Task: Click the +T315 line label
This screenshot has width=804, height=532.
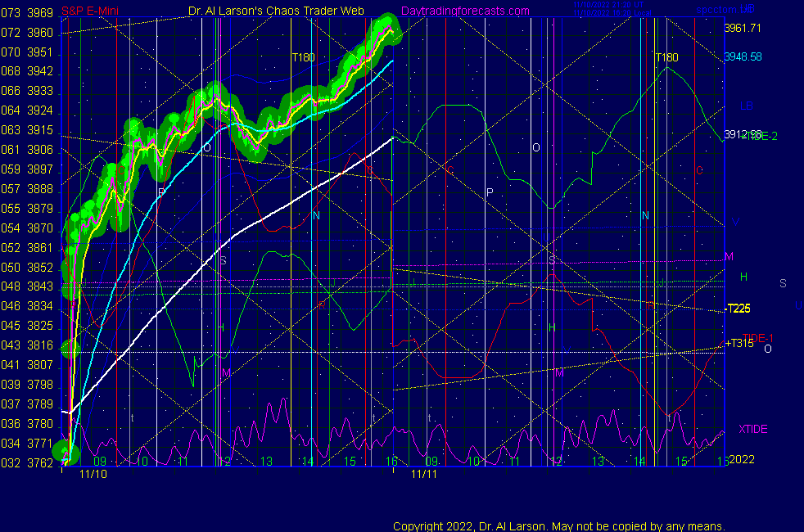Action: (x=739, y=343)
